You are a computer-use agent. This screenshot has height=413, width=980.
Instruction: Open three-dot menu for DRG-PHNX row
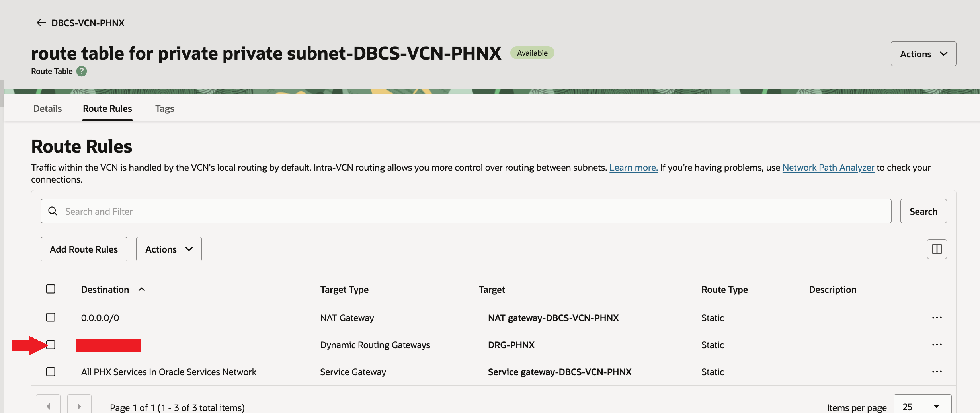[937, 345]
